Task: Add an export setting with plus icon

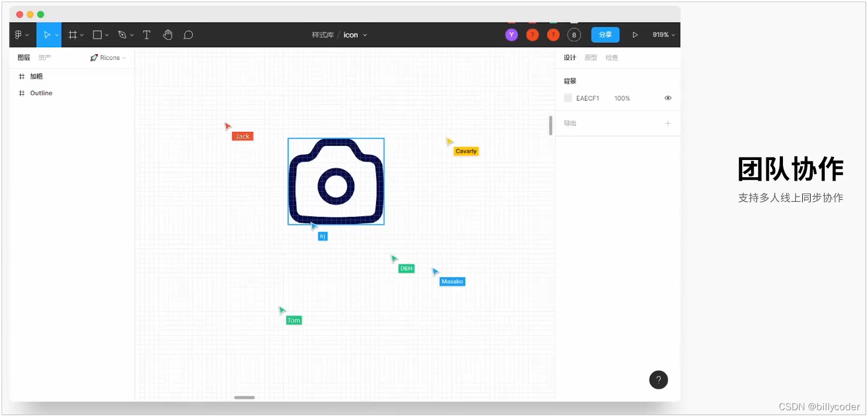Action: point(668,124)
